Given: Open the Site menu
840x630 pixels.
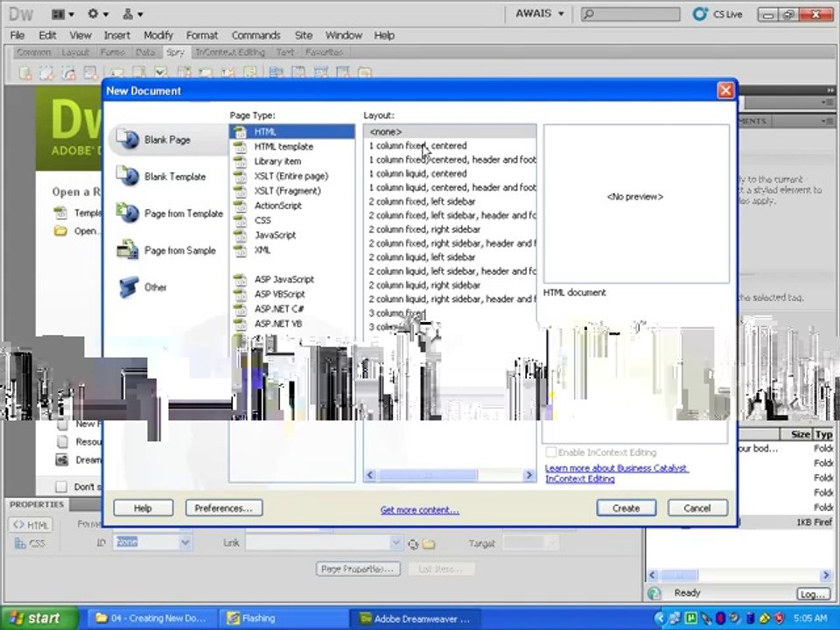Looking at the screenshot, I should point(304,35).
